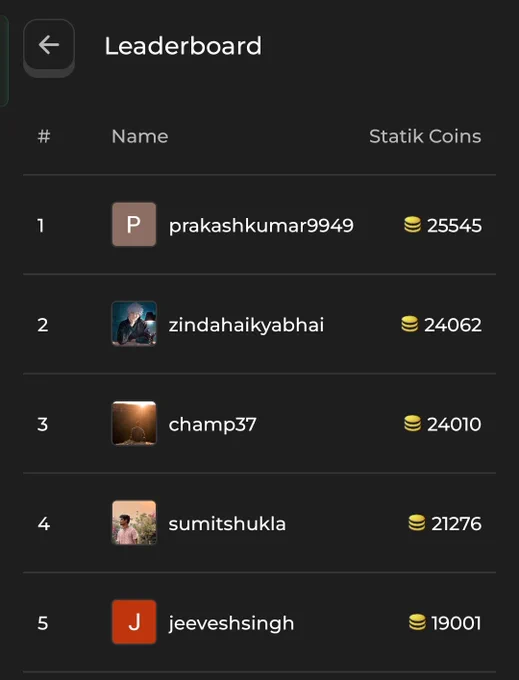Select username jeeveshsingh

pos(231,624)
